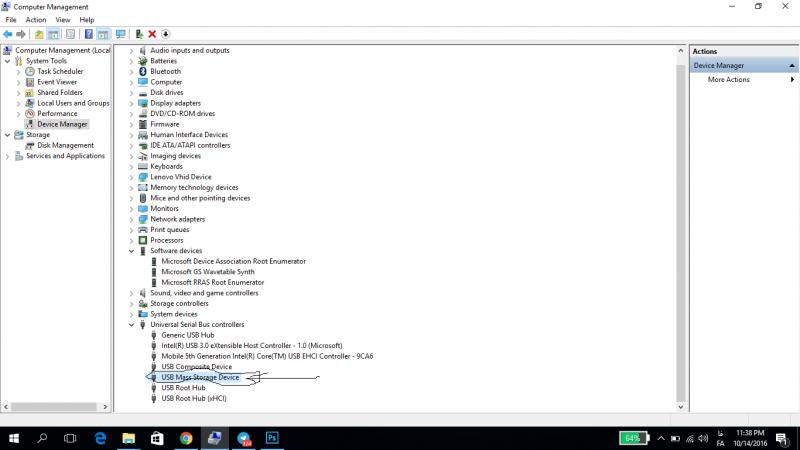Select the Batteries category

163,61
